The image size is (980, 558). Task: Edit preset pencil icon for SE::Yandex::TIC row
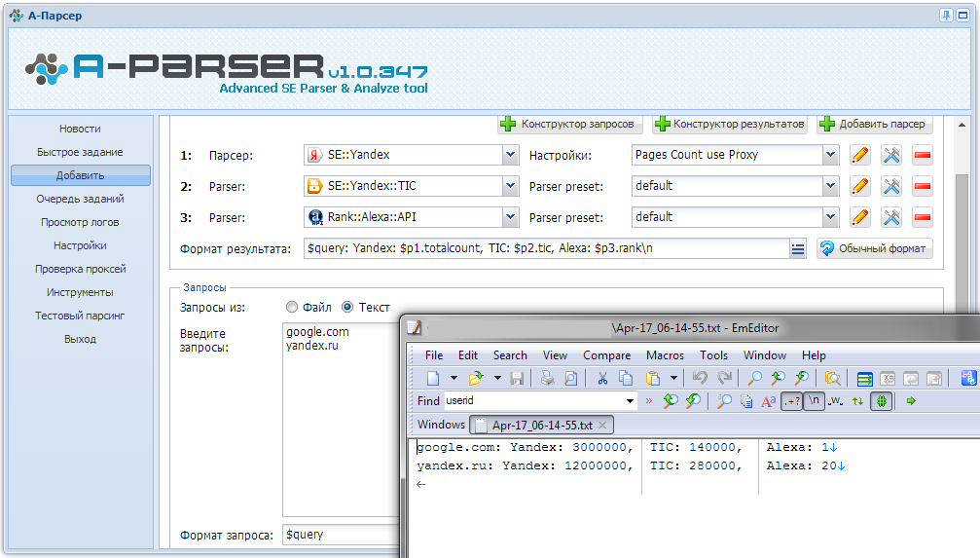click(860, 186)
